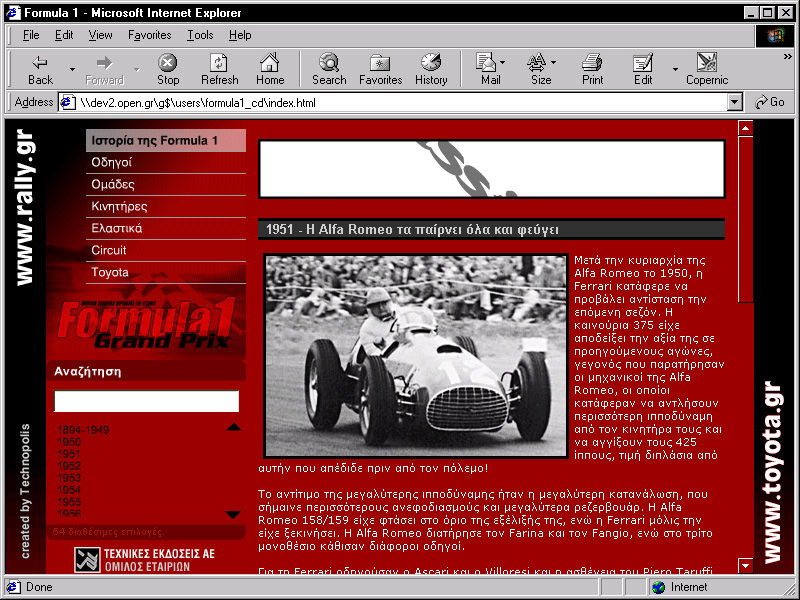Stop page loading with Stop button
The height and width of the screenshot is (600, 800).
(168, 69)
